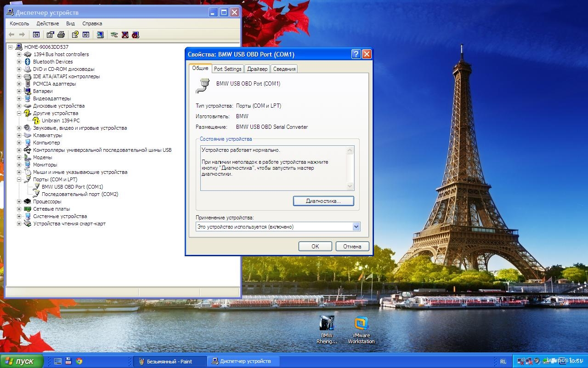Click the Help toolbar icon

pyautogui.click(x=75, y=34)
